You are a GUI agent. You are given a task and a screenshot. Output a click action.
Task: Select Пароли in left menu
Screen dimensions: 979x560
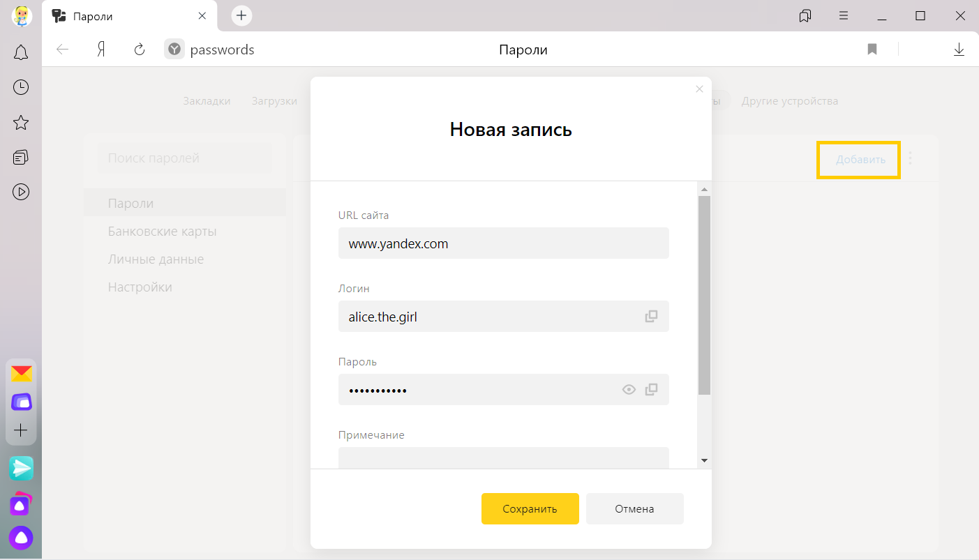click(x=185, y=203)
